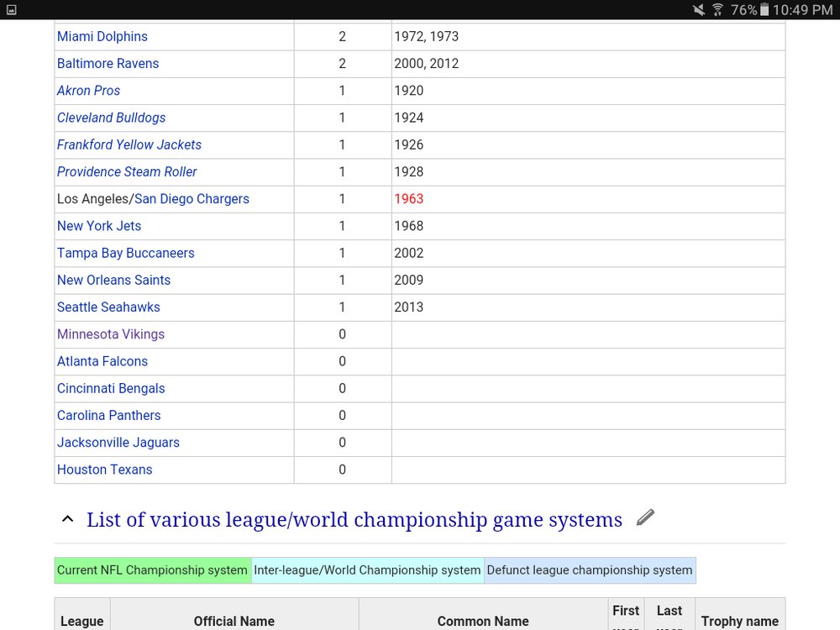Image resolution: width=840 pixels, height=630 pixels.
Task: Open the Frankford Yellow Jackets page
Action: click(129, 144)
